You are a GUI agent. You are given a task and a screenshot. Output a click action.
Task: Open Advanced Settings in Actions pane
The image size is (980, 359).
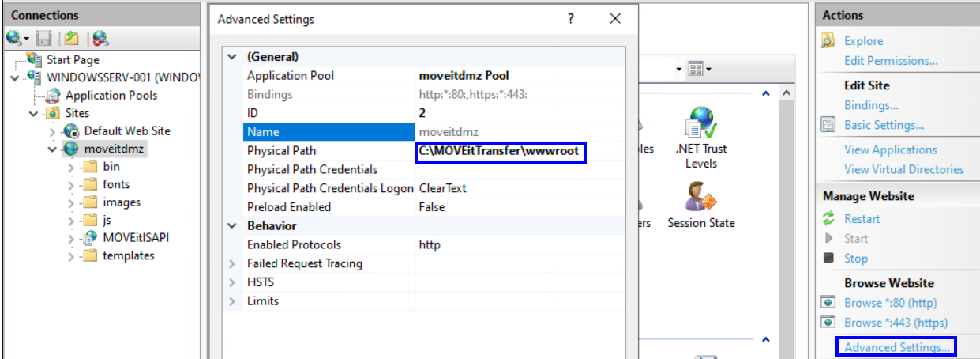[x=896, y=347]
